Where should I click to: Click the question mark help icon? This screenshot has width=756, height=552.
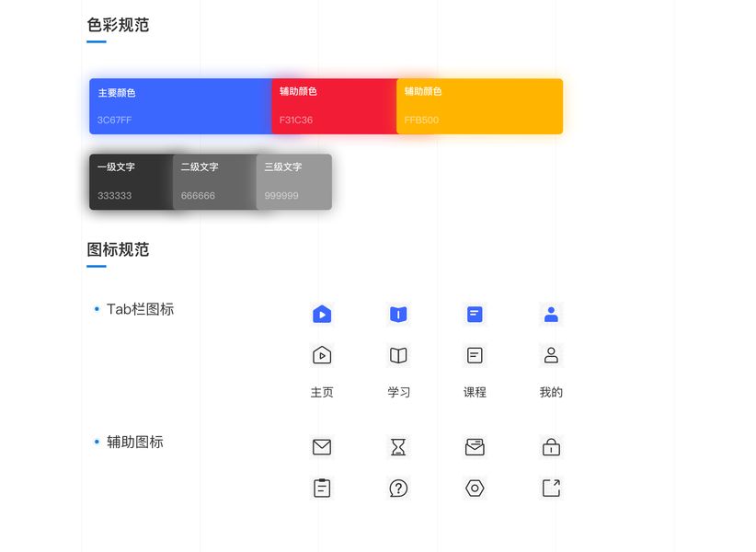click(398, 488)
